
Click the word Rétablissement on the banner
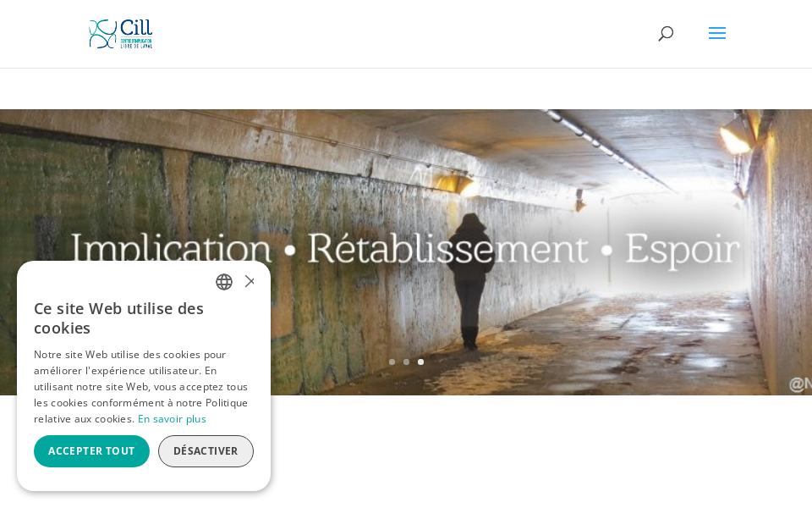[x=447, y=248]
